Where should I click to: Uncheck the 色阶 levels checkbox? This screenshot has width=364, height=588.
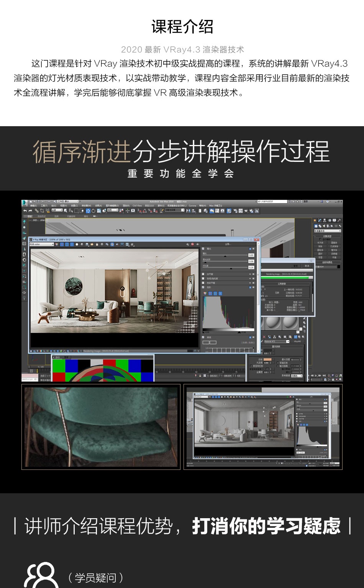(x=203, y=287)
